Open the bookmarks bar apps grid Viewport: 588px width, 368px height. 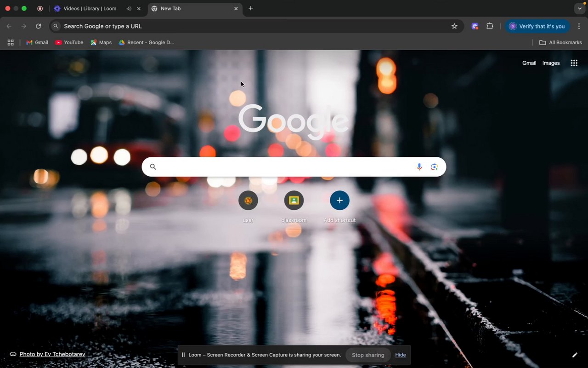tap(11, 42)
